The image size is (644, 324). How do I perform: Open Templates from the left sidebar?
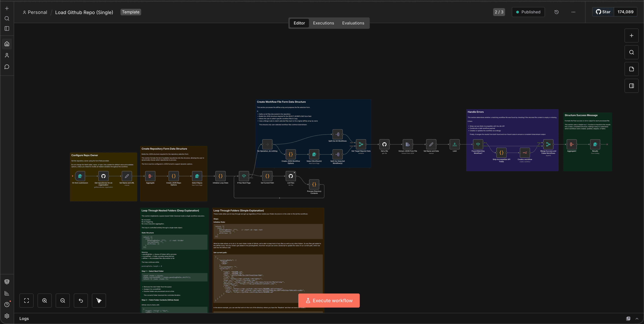pyautogui.click(x=7, y=282)
